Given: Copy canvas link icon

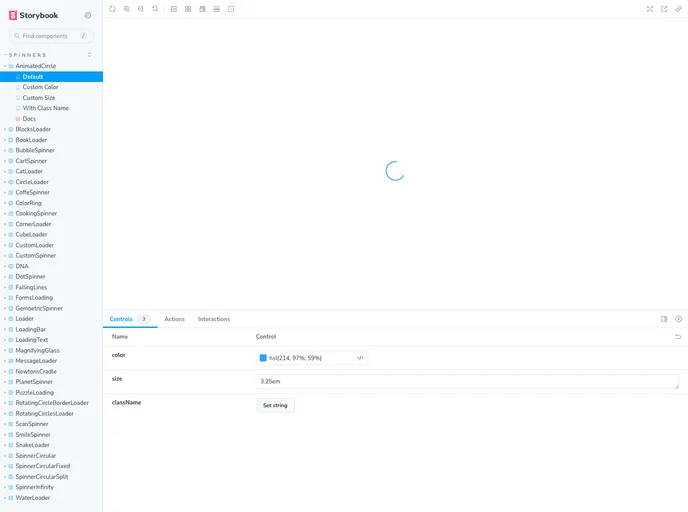Looking at the screenshot, I should 678,9.
